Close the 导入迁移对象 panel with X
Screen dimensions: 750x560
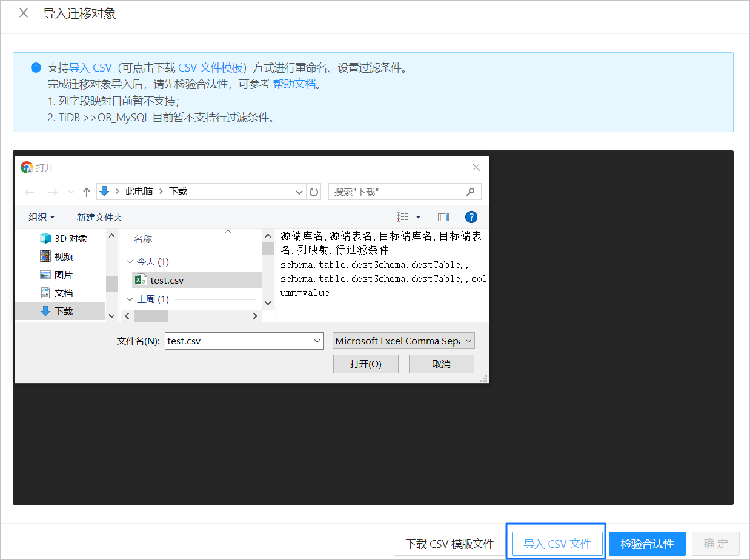click(24, 13)
